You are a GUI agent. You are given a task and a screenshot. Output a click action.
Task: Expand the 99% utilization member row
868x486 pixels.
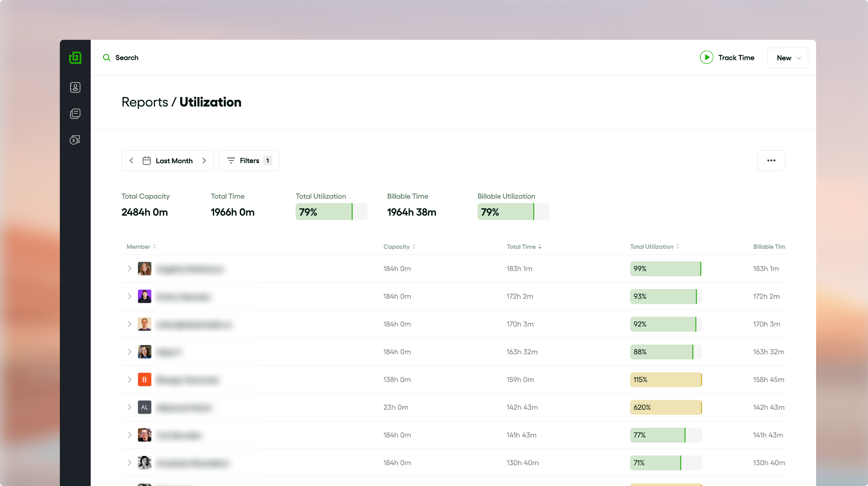point(129,269)
